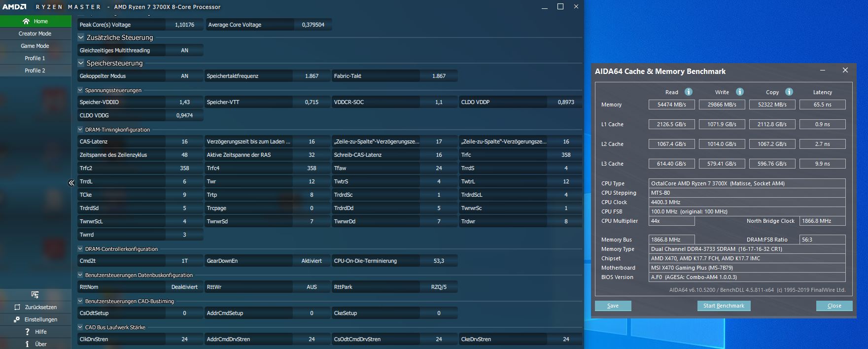868x349 pixels.
Task: Click the info icon next to Write in AIDA64
Action: tap(739, 92)
